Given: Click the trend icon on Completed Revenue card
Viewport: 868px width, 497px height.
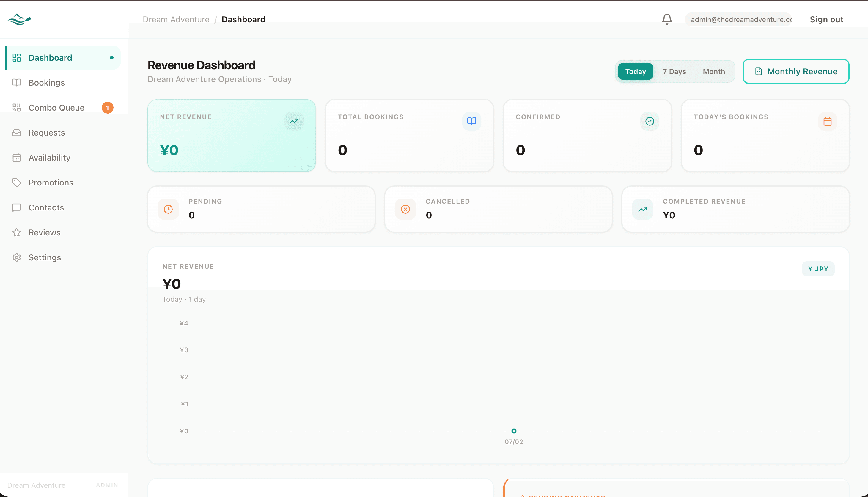Looking at the screenshot, I should pos(643,209).
